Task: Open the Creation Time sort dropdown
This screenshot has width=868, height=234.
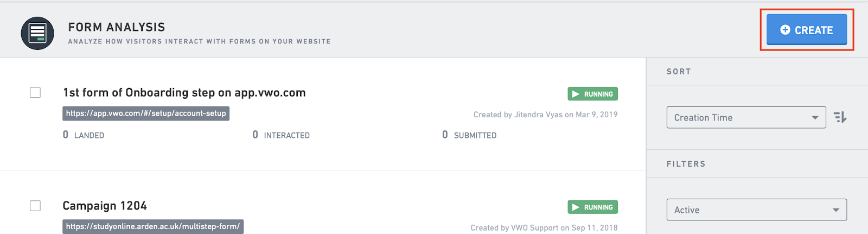Action: pyautogui.click(x=746, y=117)
